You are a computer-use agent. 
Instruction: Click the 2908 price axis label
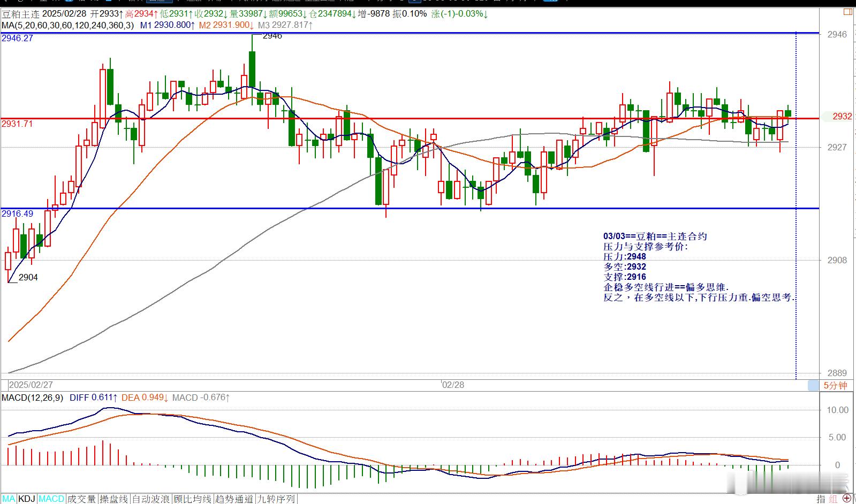pos(837,260)
